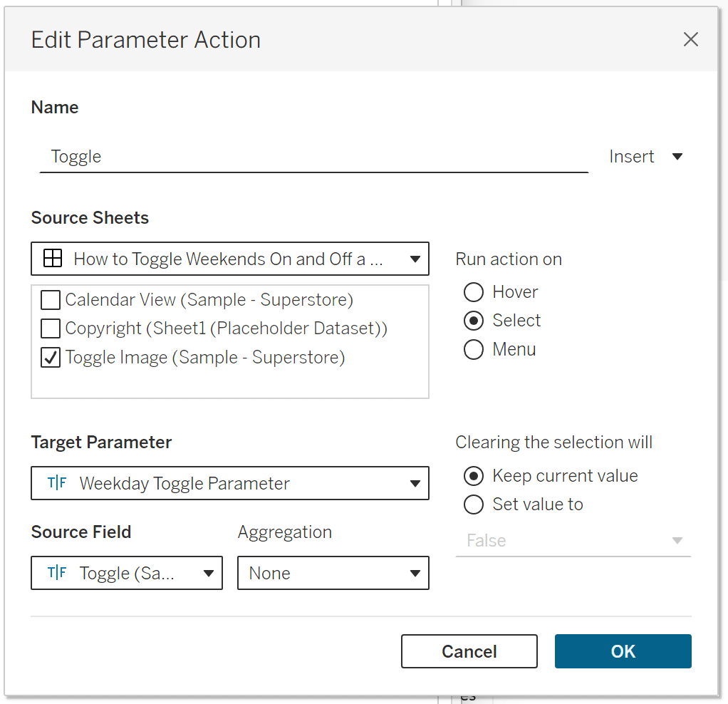Image resolution: width=728 pixels, height=704 pixels.
Task: Click the 'Source Sheets' heading
Action: 90,218
